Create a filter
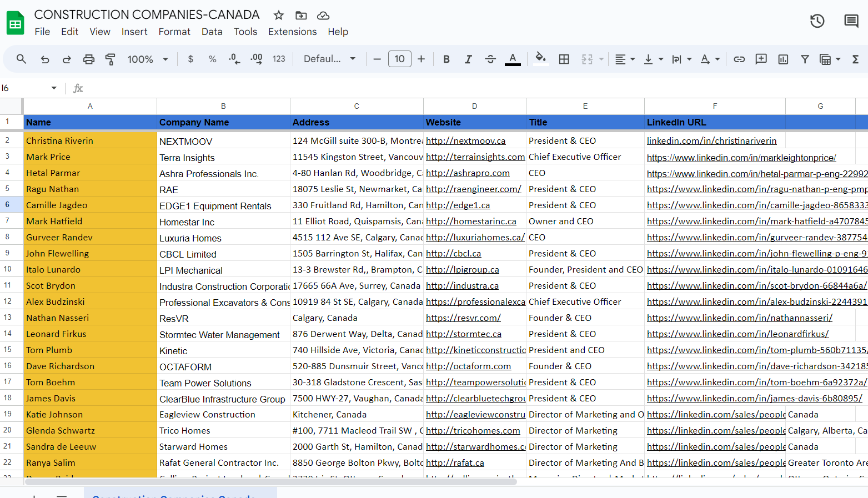Viewport: 868px width, 498px height. pyautogui.click(x=805, y=59)
